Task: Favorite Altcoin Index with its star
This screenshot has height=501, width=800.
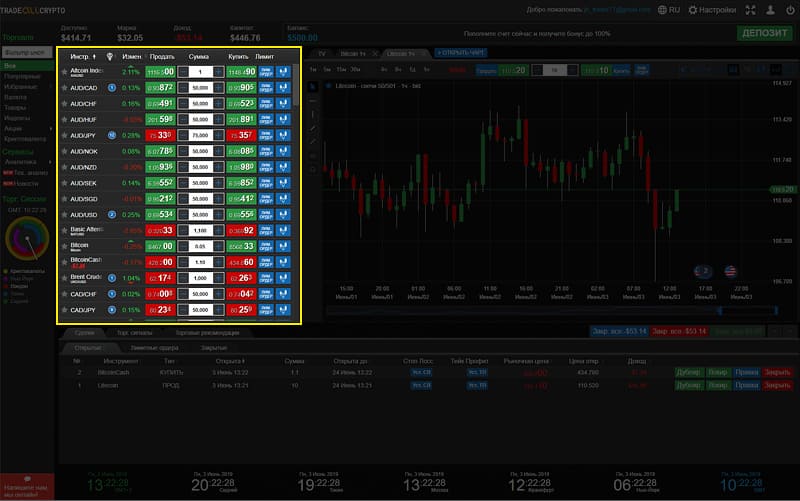Action: [64, 72]
